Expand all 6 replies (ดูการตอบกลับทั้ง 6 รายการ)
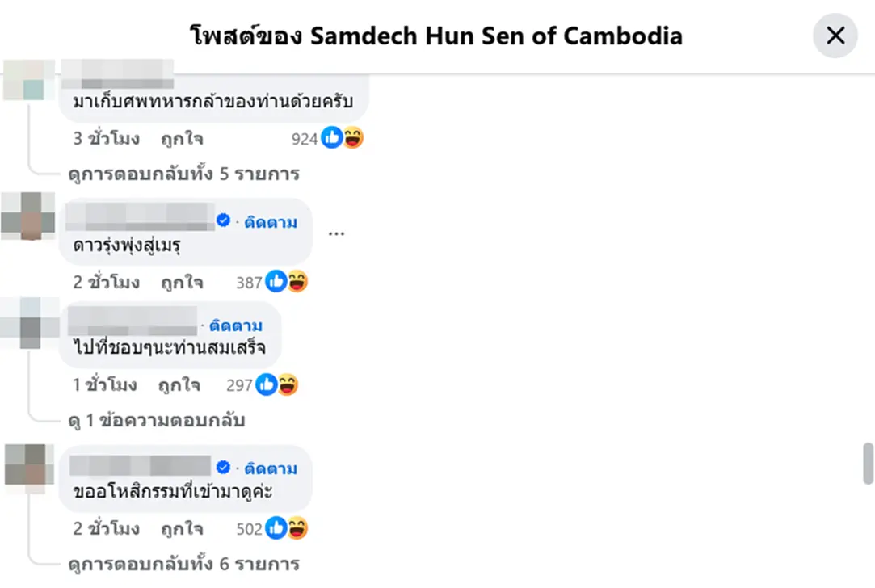This screenshot has height=588, width=875. point(183,564)
